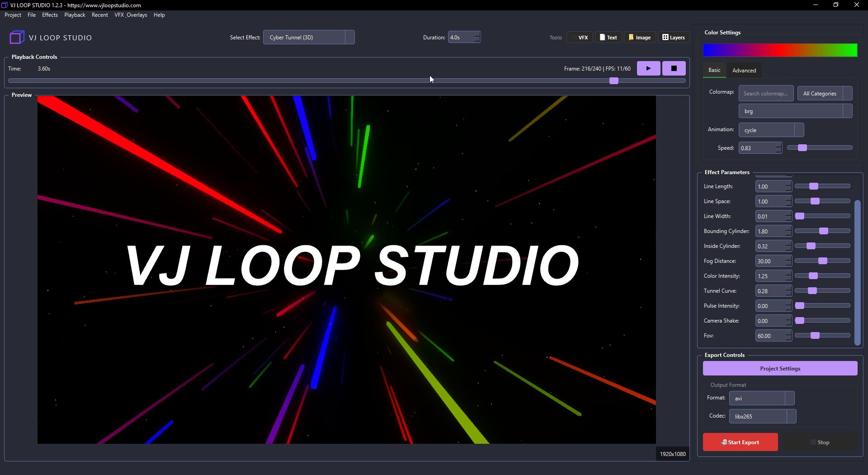
Task: Click the colormap search field
Action: [x=766, y=93]
